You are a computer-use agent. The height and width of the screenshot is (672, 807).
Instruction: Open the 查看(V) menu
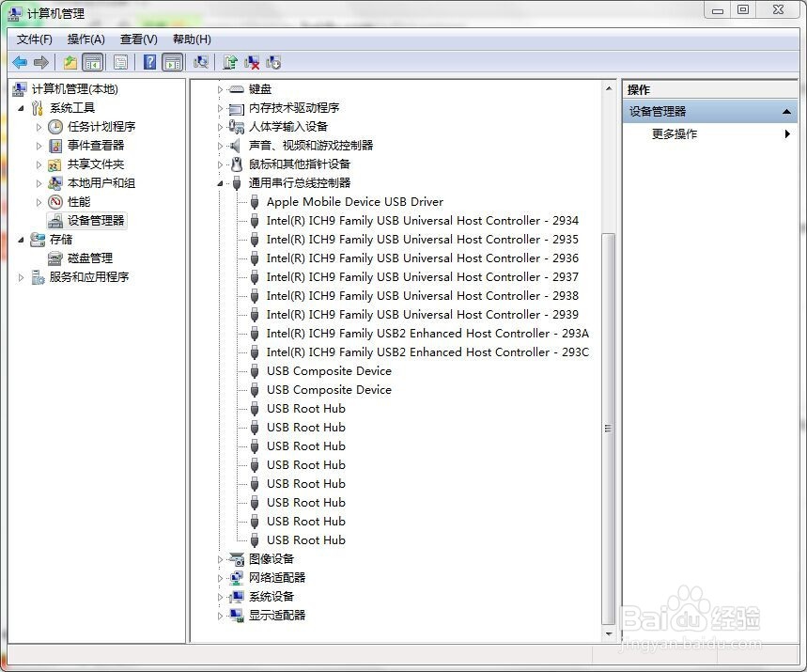tap(137, 39)
